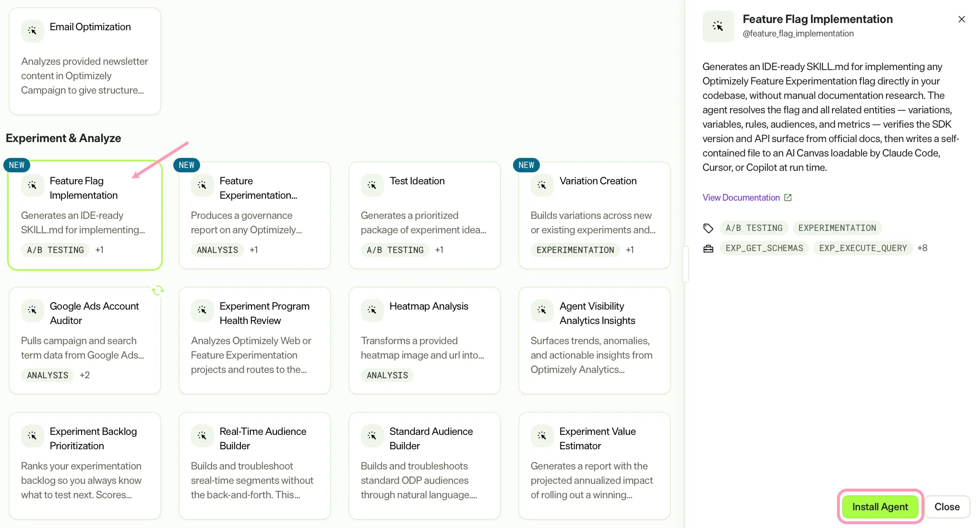Click the EXPERIMENTATION tag on Variation Creation card

click(575, 250)
